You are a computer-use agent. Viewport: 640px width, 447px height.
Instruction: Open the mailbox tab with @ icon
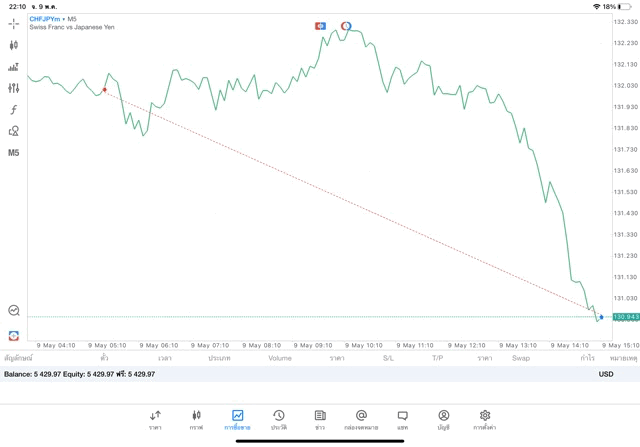pos(361,419)
